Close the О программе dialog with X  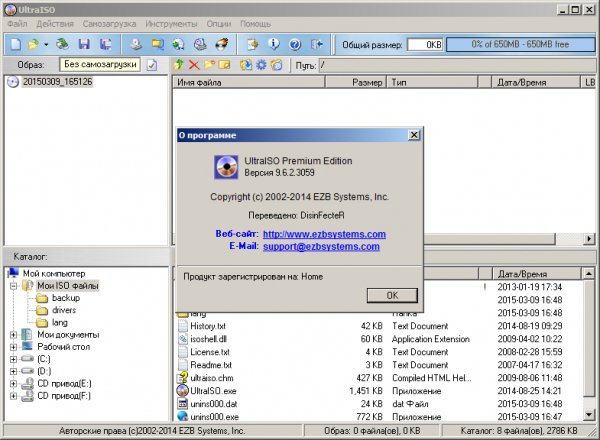tap(414, 135)
